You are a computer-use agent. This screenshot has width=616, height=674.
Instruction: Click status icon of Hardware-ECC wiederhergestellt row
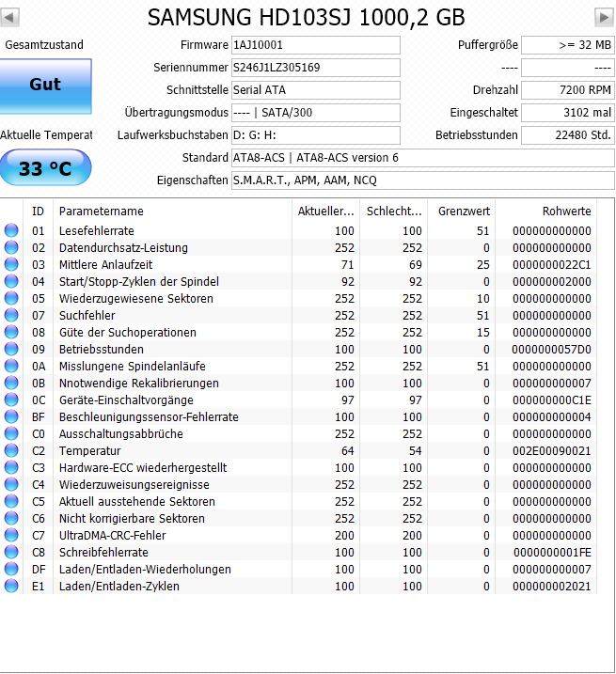(x=11, y=467)
